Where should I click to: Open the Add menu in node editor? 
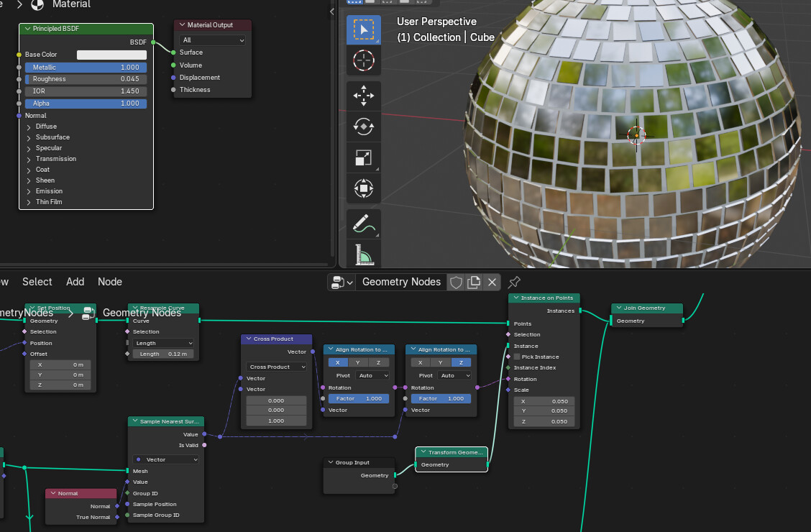tap(75, 282)
